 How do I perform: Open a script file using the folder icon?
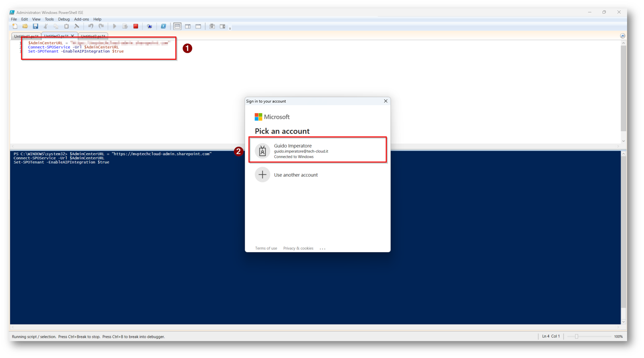point(25,27)
